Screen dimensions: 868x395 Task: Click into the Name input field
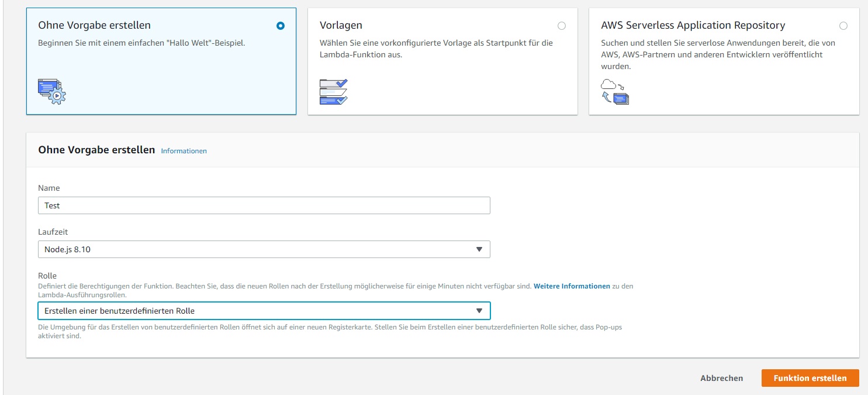[264, 205]
